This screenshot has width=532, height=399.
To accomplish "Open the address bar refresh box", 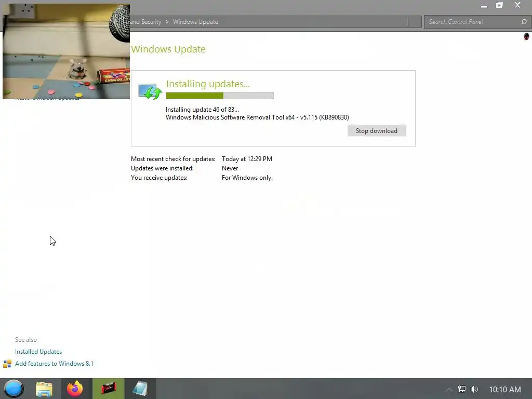I will click(x=415, y=22).
